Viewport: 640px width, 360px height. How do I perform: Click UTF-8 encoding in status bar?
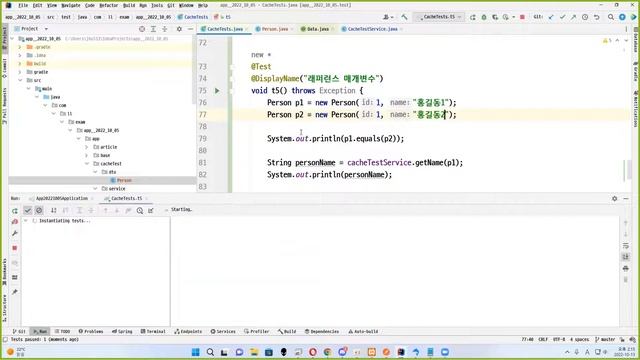point(559,340)
